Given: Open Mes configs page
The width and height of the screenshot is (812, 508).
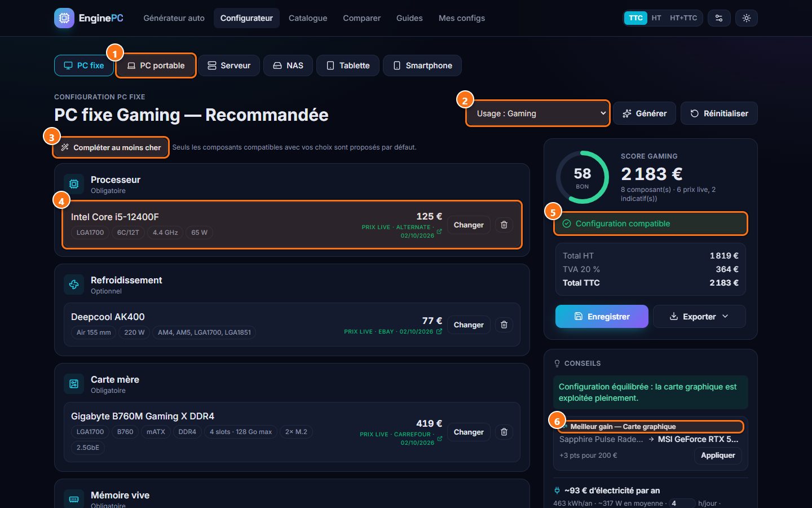Looking at the screenshot, I should [x=462, y=18].
